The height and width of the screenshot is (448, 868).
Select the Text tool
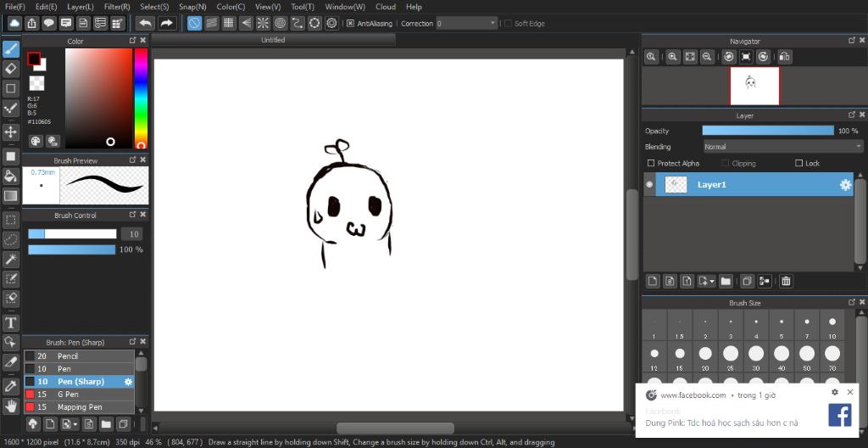point(10,322)
